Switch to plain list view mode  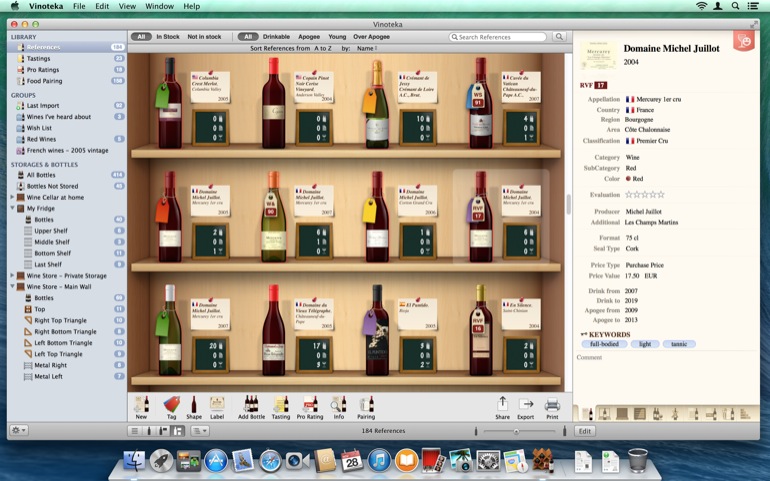(134, 431)
